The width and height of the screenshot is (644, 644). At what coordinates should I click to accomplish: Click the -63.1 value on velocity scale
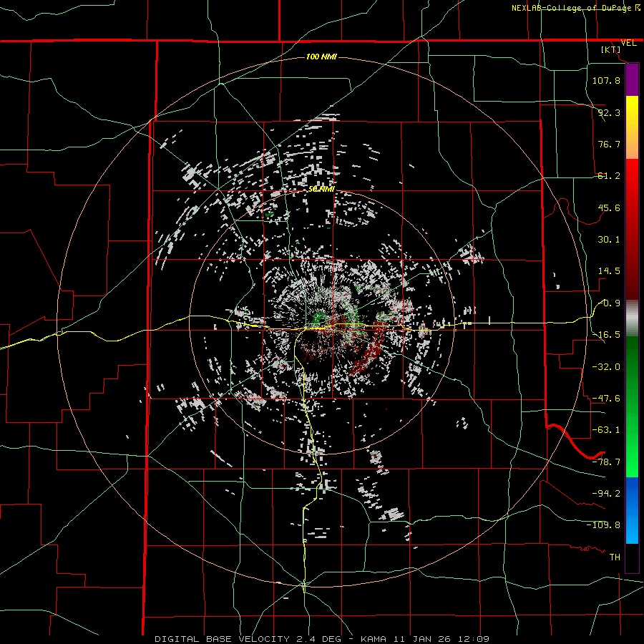pos(606,430)
